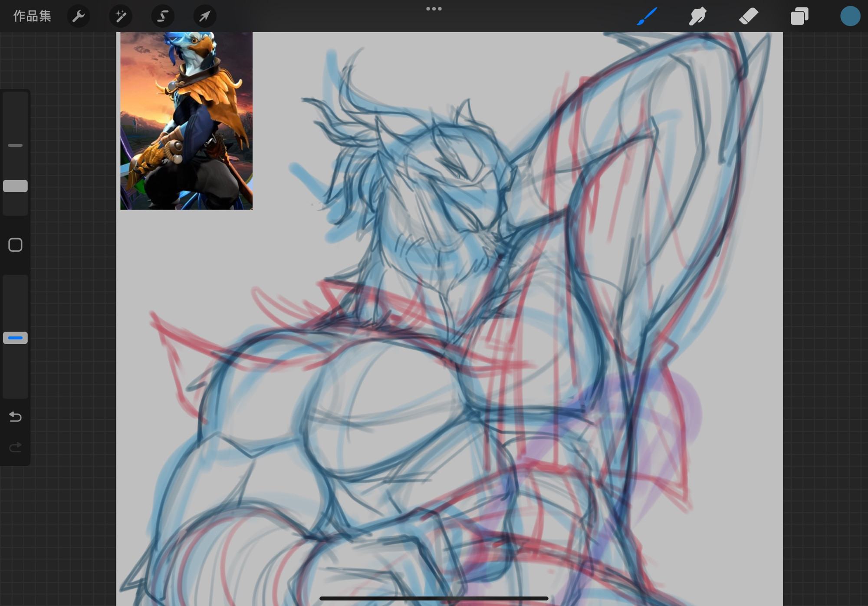Tap the eagle character reference image
Viewport: 868px width, 606px height.
pos(186,121)
